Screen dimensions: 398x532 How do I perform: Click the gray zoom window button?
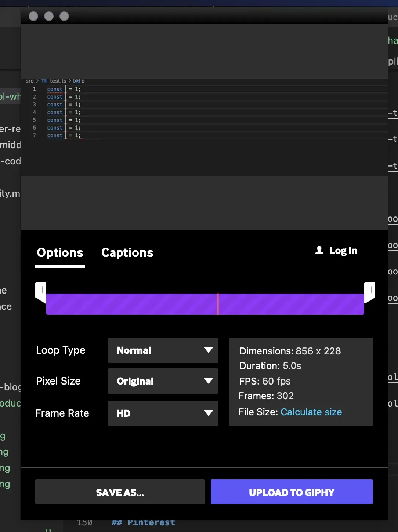point(64,16)
